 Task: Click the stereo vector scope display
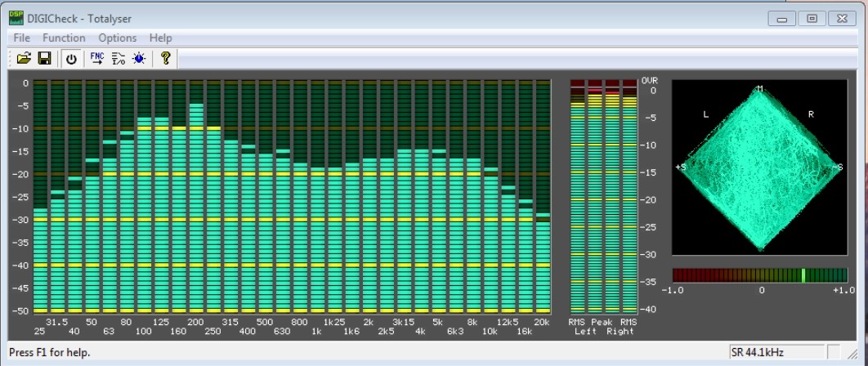[759, 167]
